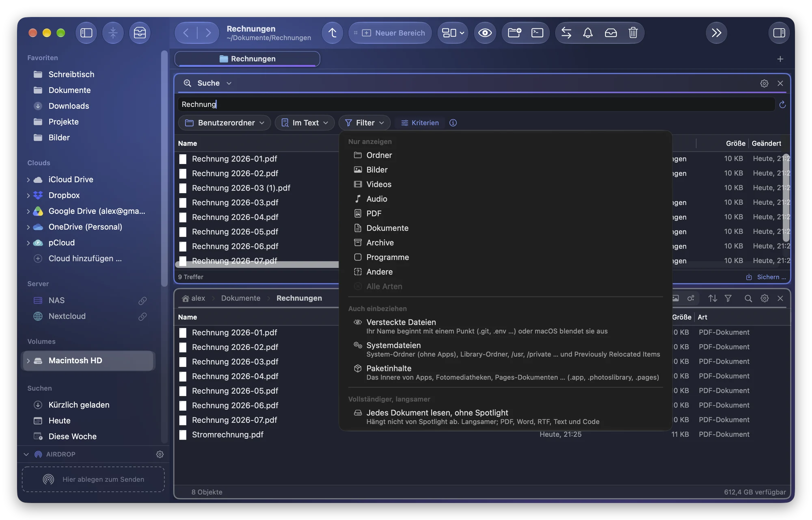Enable Systemdateien inclusion option
812x520 pixels.
pos(505,350)
